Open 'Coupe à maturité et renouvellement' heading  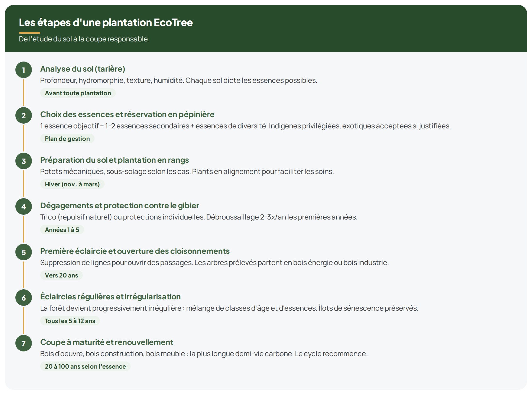point(106,342)
